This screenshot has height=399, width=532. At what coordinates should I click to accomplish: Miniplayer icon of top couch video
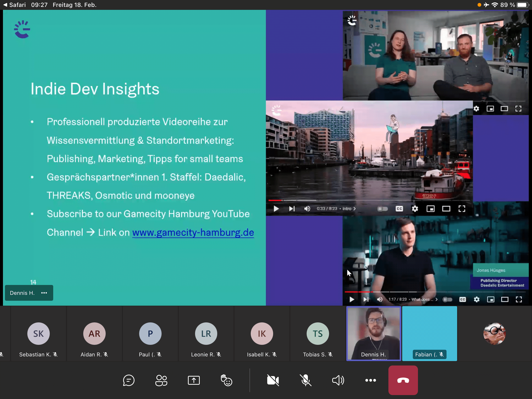(490, 109)
